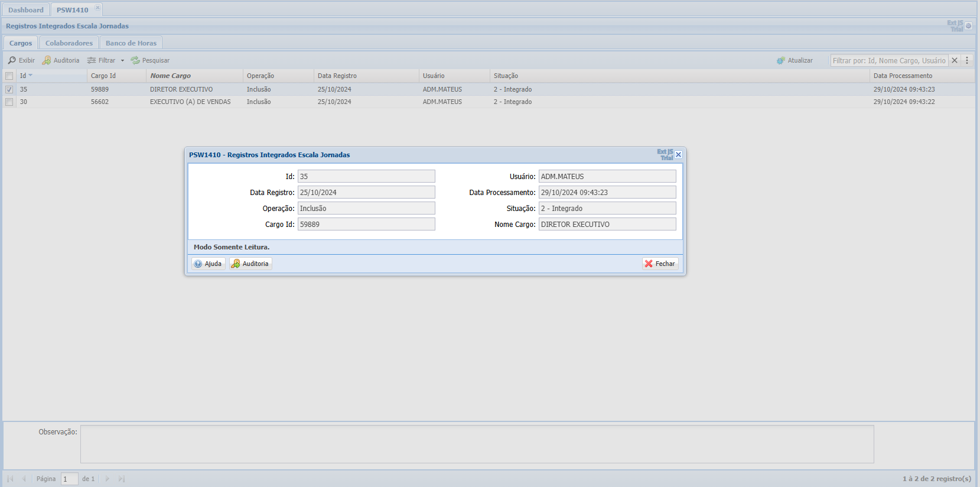This screenshot has width=980, height=487.
Task: Click the Usuário field showing ADM.MATEUS
Action: coord(607,177)
